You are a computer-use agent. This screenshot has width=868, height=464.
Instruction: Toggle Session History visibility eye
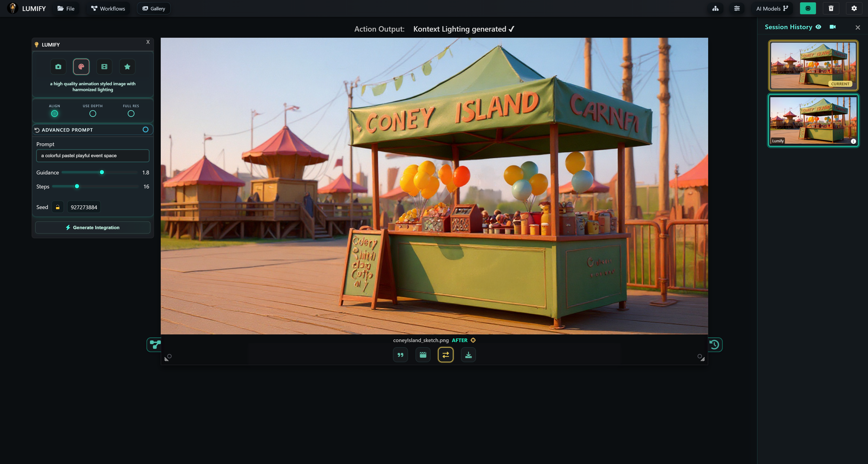818,27
